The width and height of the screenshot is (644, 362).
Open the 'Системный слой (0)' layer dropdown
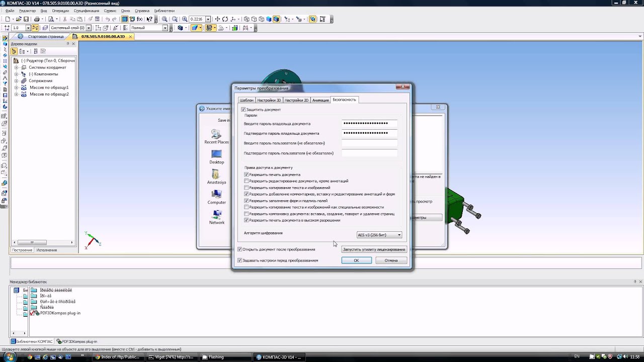[89, 28]
